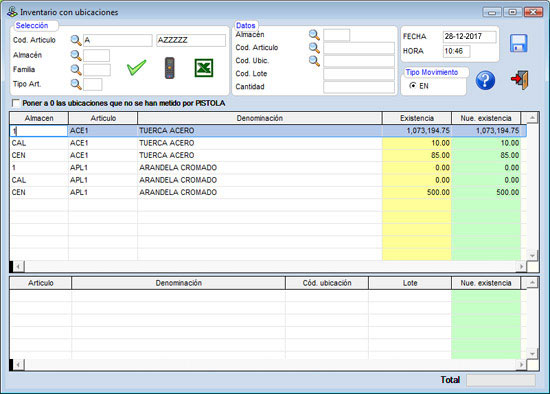
Task: Click Articulo header in lower grid
Action: pyautogui.click(x=41, y=283)
